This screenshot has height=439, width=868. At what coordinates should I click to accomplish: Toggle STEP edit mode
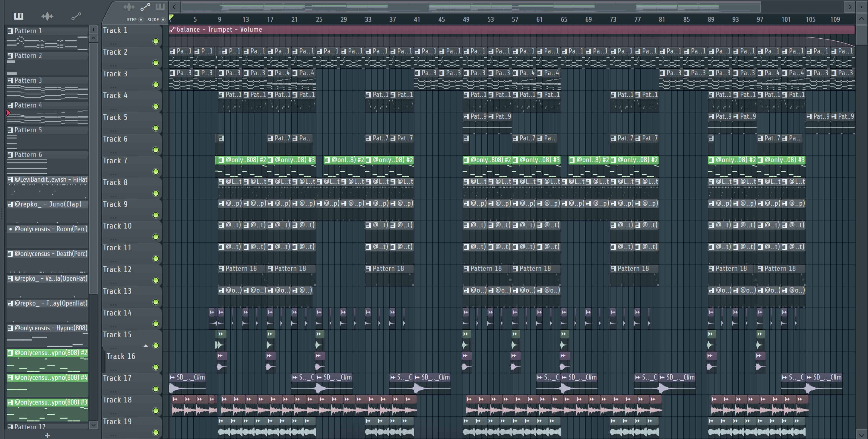pyautogui.click(x=141, y=20)
